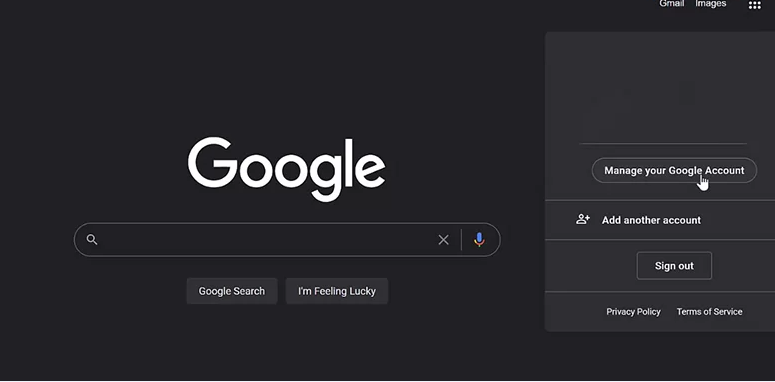Open the Terms of Service link
Screen dimensions: 775x382
pyautogui.click(x=709, y=312)
